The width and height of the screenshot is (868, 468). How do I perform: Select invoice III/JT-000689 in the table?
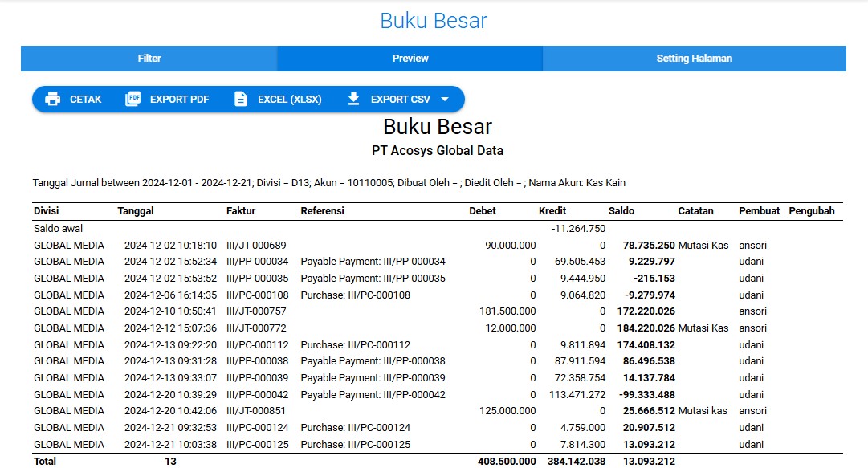coord(256,245)
